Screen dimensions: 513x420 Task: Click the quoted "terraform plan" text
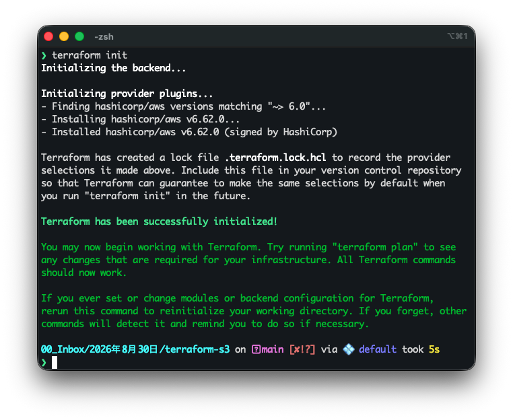(x=375, y=247)
